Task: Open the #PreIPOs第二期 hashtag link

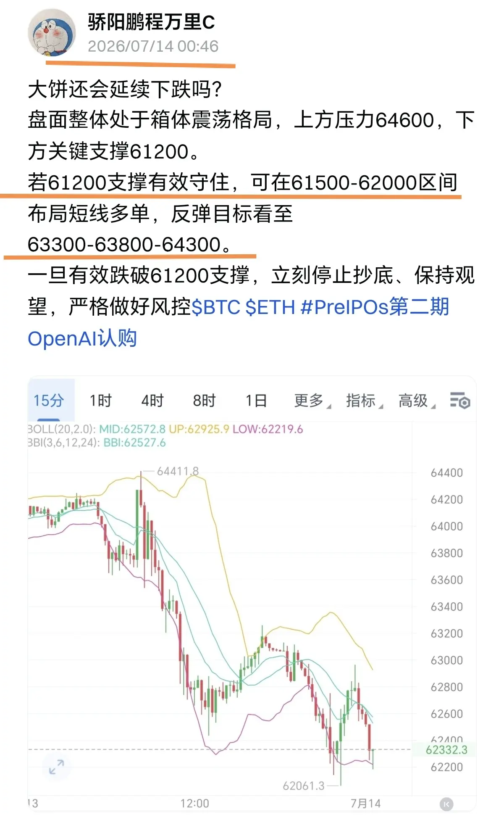Action: click(x=375, y=307)
